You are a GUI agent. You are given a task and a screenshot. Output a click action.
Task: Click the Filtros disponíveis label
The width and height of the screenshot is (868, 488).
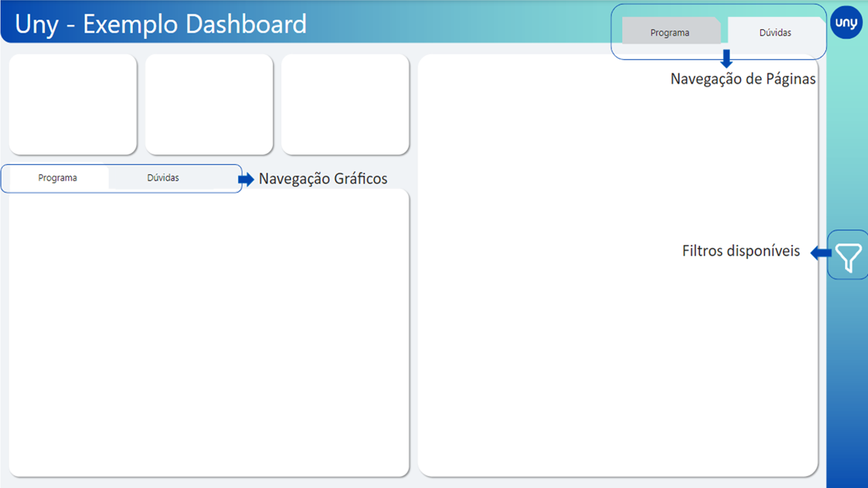pyautogui.click(x=741, y=251)
